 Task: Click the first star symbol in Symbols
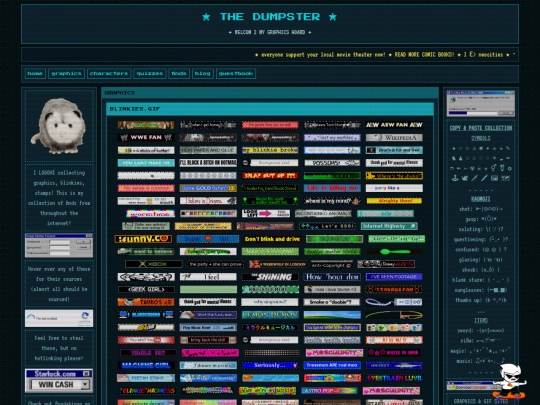[x=454, y=148]
